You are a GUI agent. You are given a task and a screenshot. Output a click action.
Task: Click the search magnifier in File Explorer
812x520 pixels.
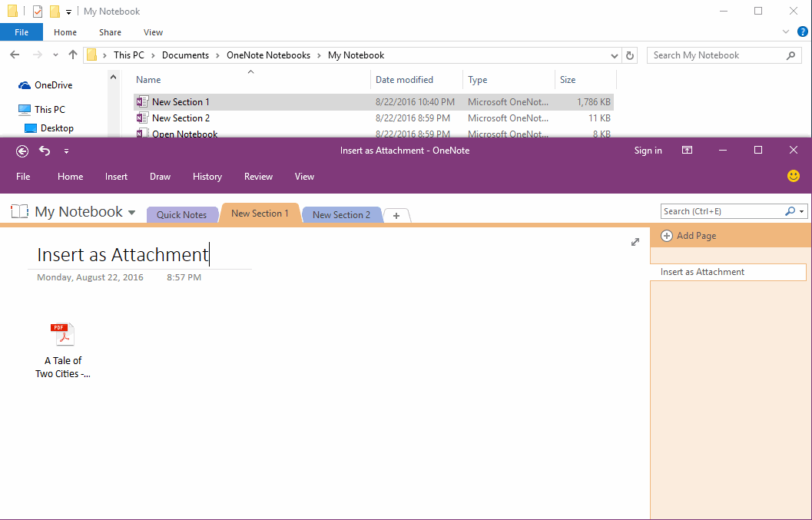790,55
